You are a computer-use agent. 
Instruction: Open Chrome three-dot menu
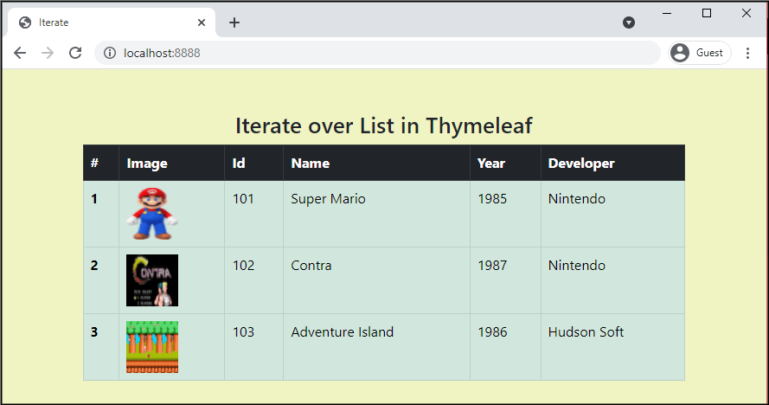pos(747,53)
